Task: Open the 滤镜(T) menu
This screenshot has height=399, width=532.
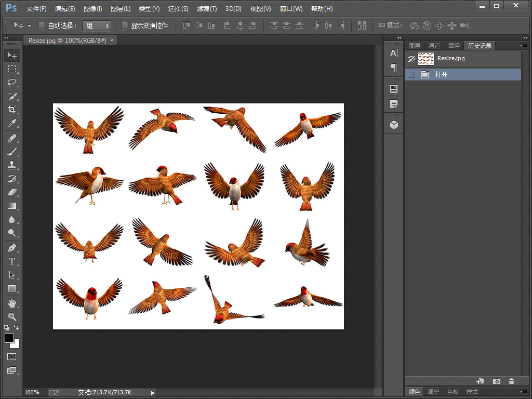Action: [x=207, y=9]
